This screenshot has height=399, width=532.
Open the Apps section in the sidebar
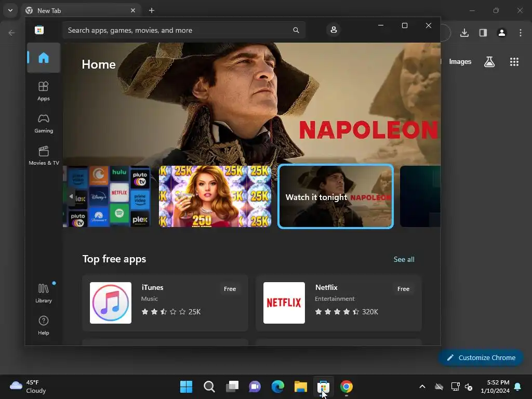tap(44, 91)
